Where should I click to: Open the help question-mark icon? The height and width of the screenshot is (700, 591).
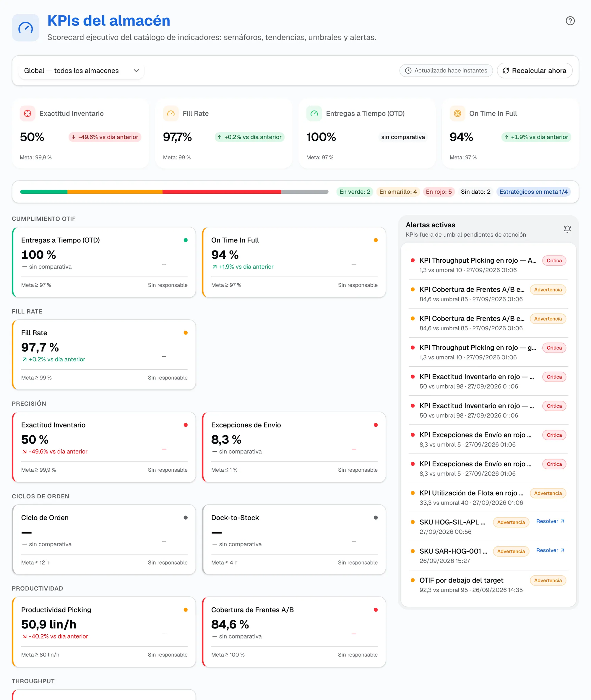click(x=570, y=21)
